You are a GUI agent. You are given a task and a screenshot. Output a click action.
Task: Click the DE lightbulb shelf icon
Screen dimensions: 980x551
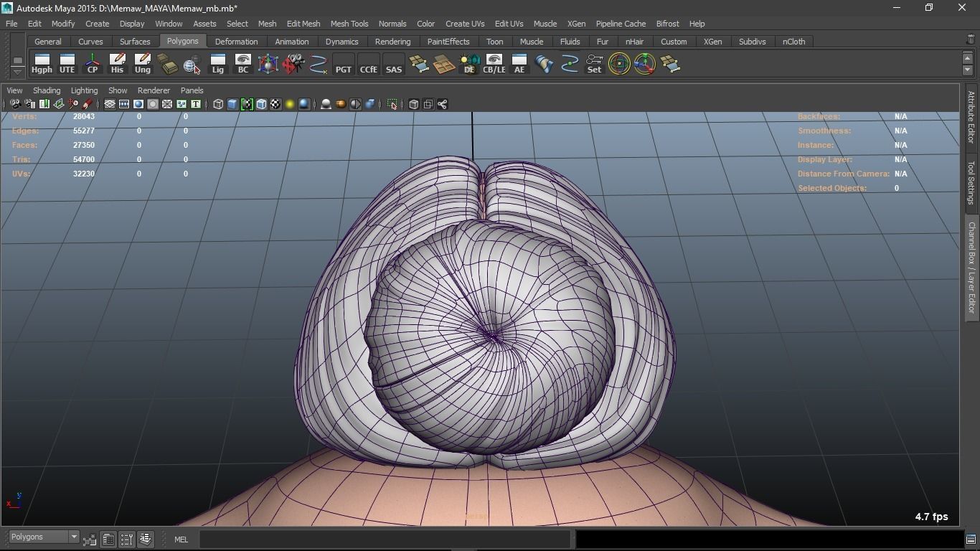(x=469, y=64)
